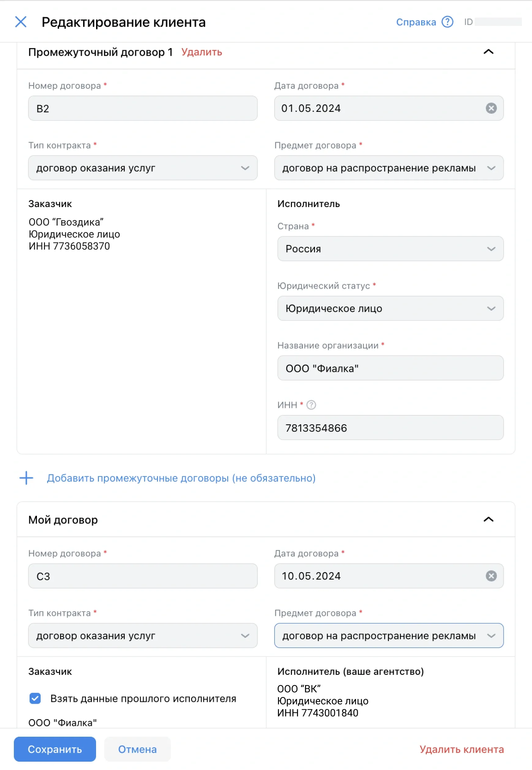This screenshot has height=770, width=532.
Task: Click the plus icon to add intermediate contracts
Action: pos(26,478)
